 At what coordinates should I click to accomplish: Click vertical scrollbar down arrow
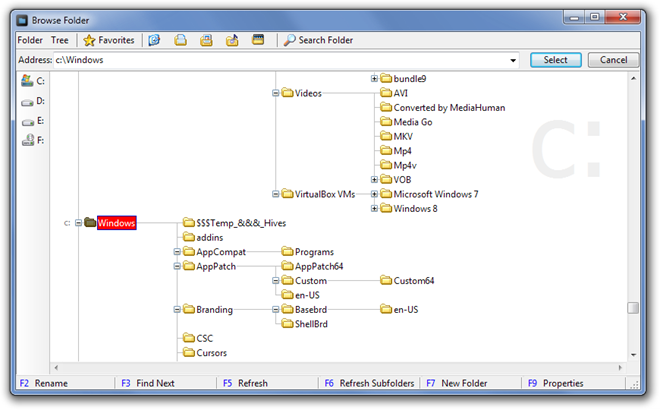(x=633, y=355)
